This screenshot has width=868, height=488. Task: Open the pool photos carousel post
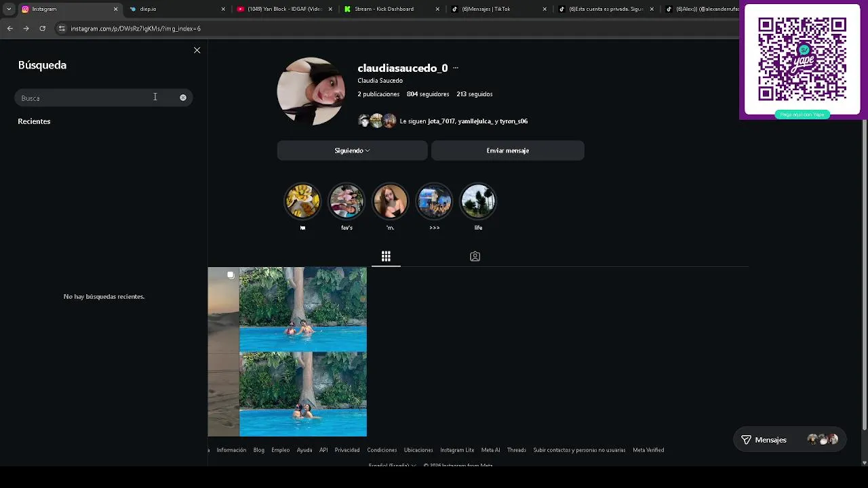pyautogui.click(x=303, y=352)
